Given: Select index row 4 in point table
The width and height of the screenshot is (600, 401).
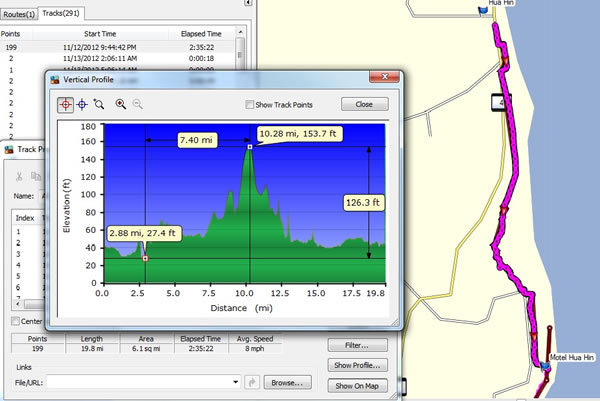Looking at the screenshot, I should [x=27, y=265].
